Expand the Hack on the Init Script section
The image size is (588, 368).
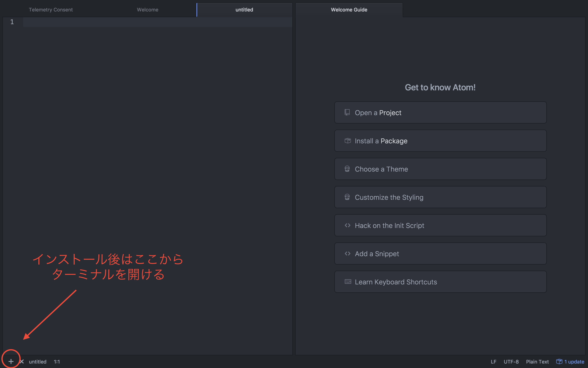click(440, 225)
